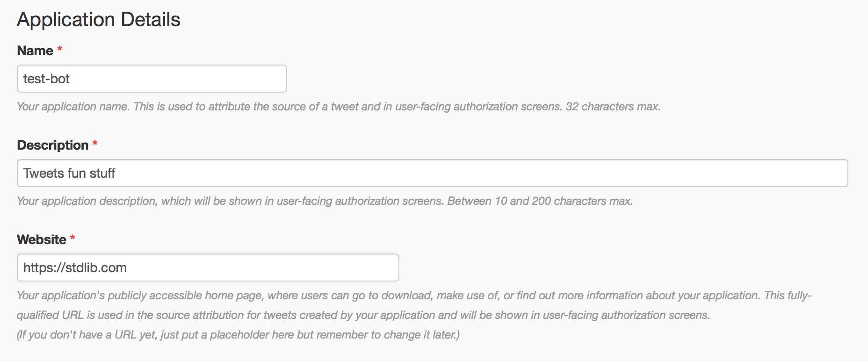The image size is (868, 361).
Task: Click the Description field label
Action: point(53,145)
